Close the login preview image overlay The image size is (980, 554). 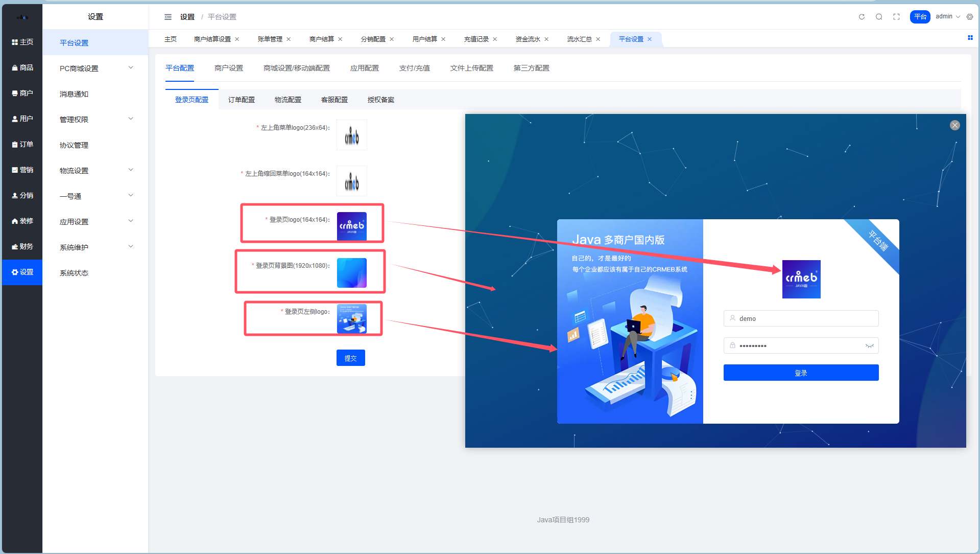954,125
